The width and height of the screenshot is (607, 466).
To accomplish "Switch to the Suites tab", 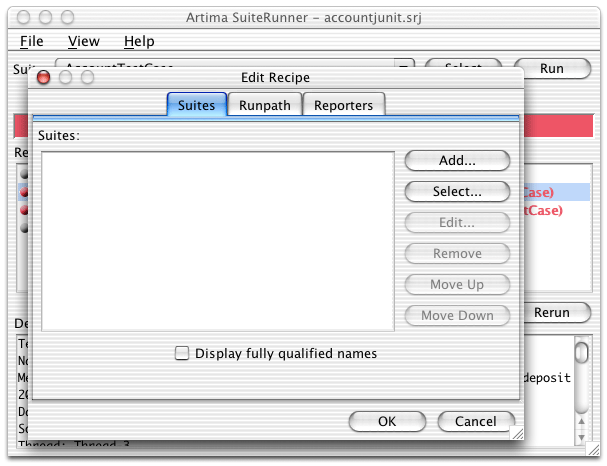I will click(197, 105).
